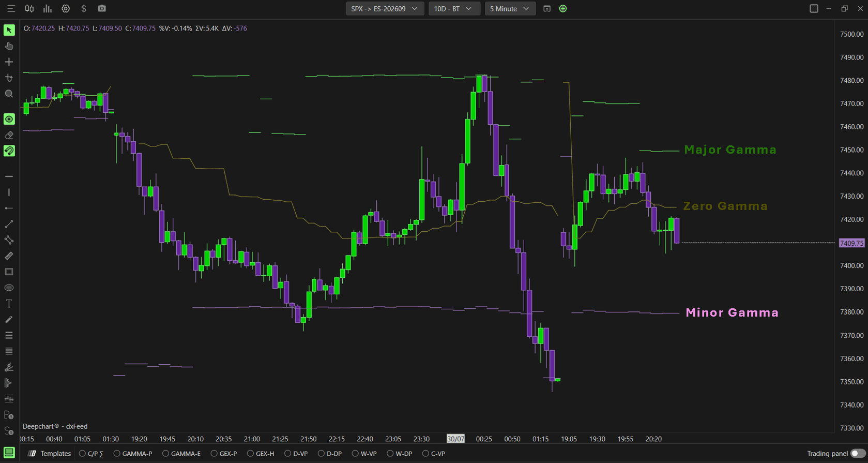The height and width of the screenshot is (463, 868).
Task: Select the ellipse drawing tool
Action: 9,288
